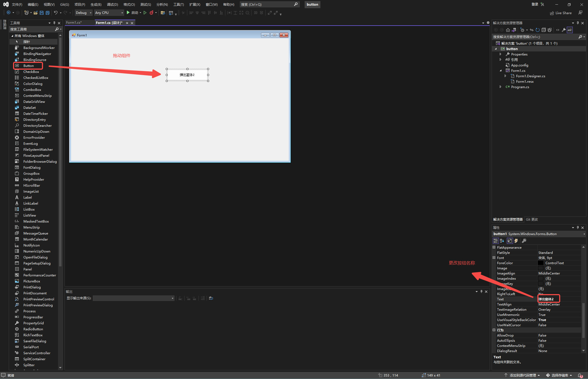588x379 pixels.
Task: Show events with the lightning bolt icon
Action: click(516, 241)
